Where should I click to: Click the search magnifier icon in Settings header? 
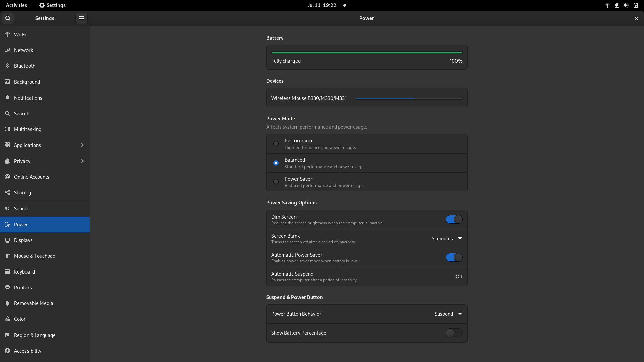[8, 18]
